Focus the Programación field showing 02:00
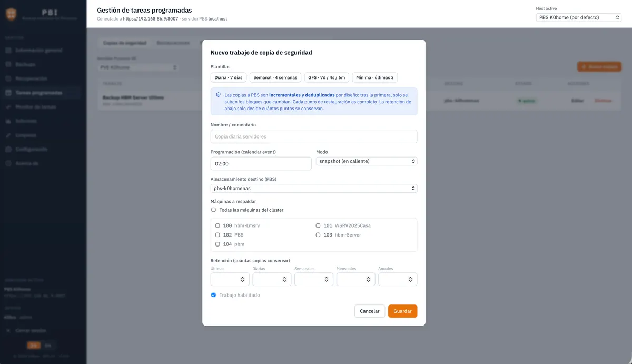 pyautogui.click(x=261, y=163)
